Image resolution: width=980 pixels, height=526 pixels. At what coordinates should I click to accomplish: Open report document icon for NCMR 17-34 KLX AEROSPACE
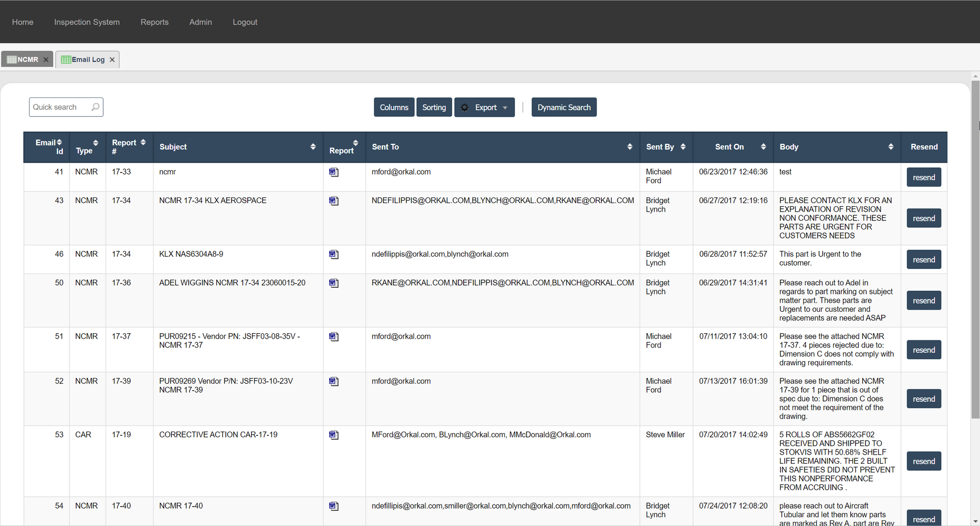(334, 201)
